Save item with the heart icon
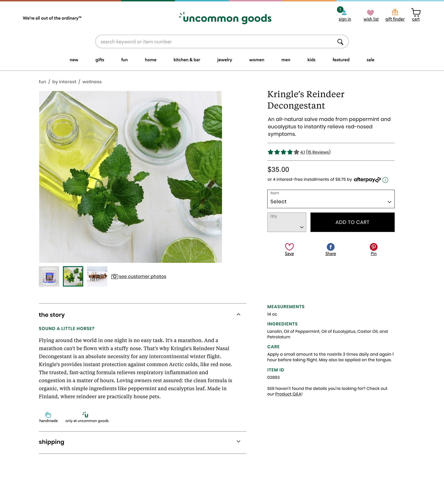 coord(289,247)
